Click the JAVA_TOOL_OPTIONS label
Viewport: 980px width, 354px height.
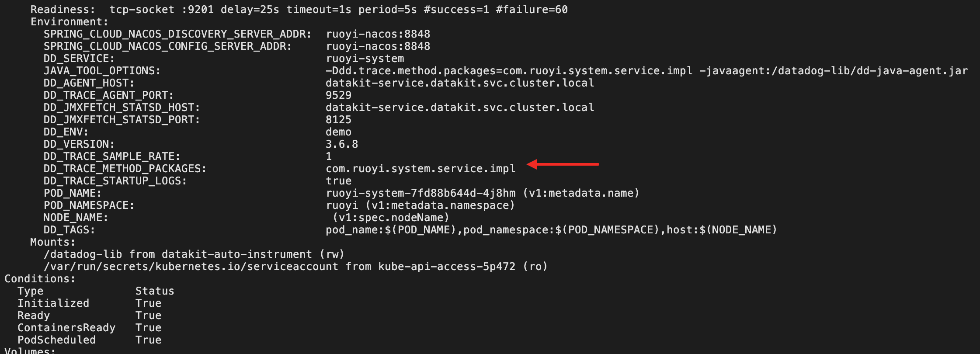(102, 71)
